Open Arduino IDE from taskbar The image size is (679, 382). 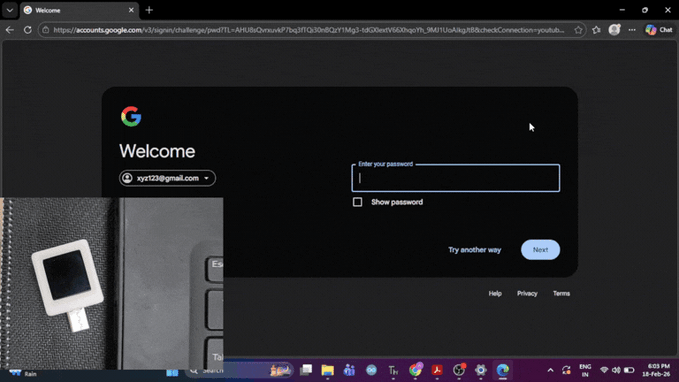coord(371,370)
